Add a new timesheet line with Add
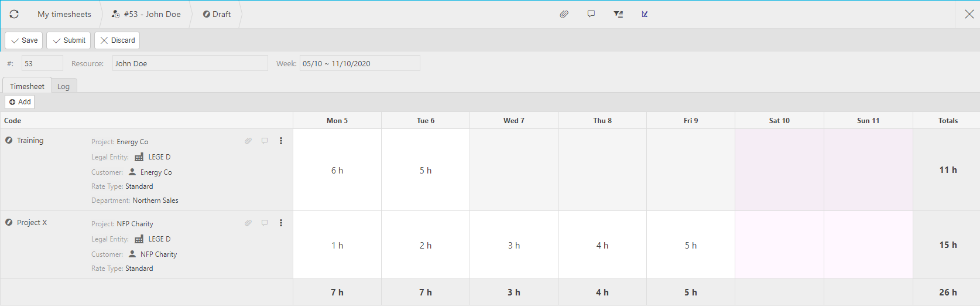Viewport: 980px width, 306px height. point(20,102)
